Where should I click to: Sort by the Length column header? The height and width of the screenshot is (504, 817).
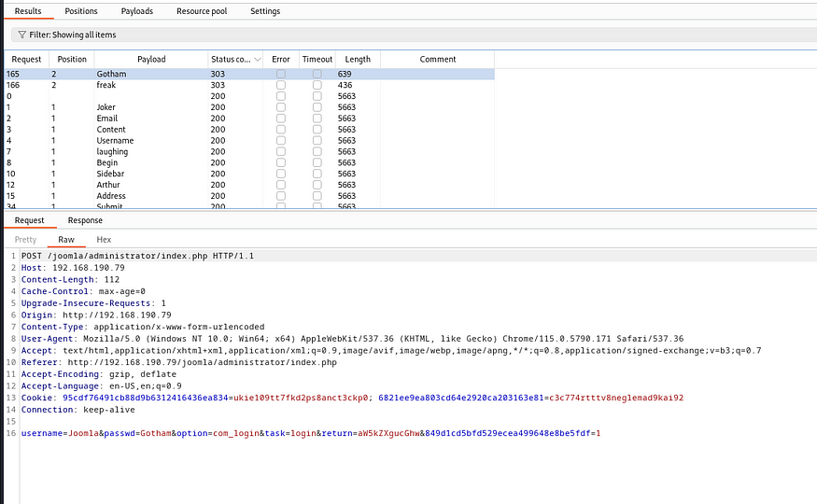click(x=358, y=60)
